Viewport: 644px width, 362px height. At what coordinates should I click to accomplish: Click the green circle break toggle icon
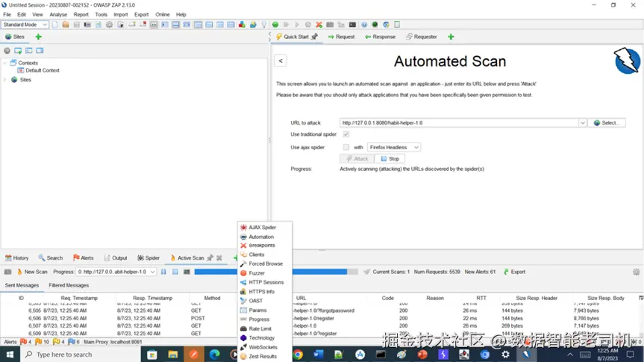pyautogui.click(x=275, y=25)
